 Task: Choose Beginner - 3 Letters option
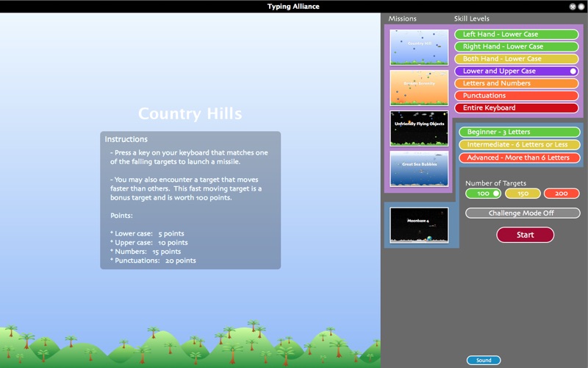pyautogui.click(x=520, y=132)
